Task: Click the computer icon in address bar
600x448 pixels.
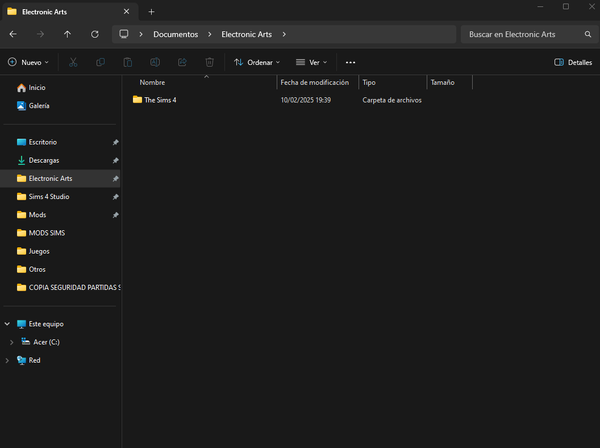Action: pyautogui.click(x=124, y=34)
